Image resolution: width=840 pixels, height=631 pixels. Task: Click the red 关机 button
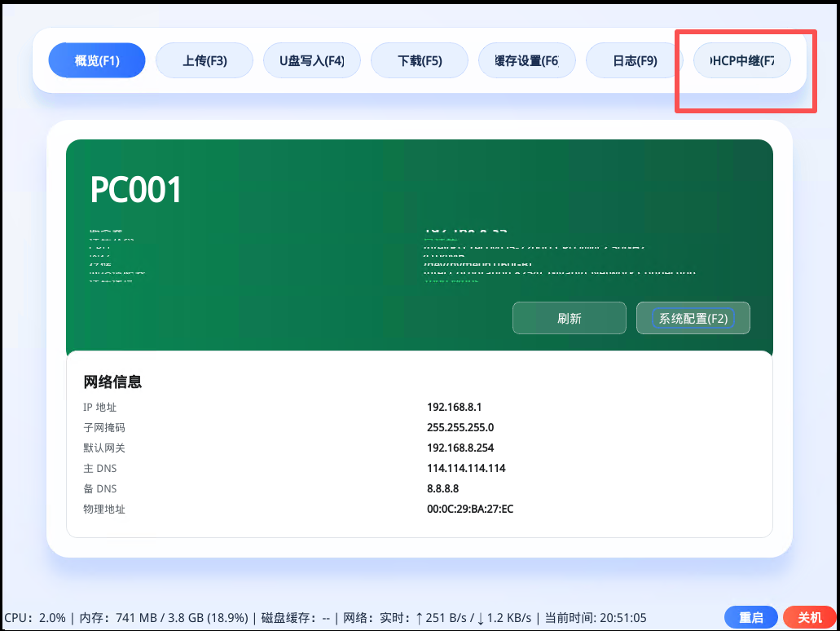click(x=809, y=618)
